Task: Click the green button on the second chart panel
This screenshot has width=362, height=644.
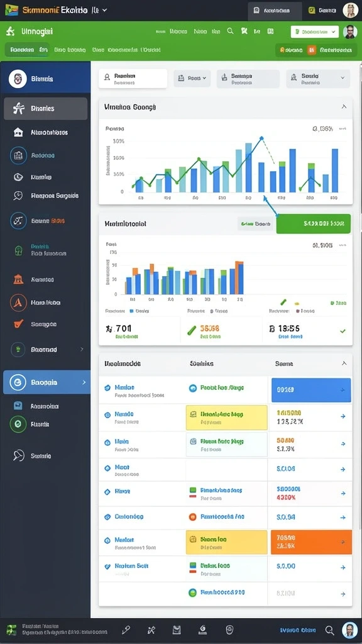Action: [314, 224]
